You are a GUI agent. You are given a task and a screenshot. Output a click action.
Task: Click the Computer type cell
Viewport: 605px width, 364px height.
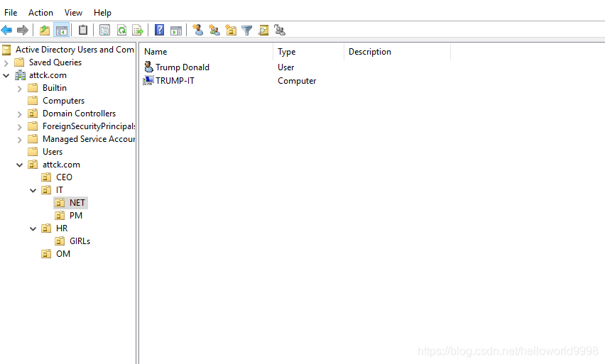[x=297, y=81]
